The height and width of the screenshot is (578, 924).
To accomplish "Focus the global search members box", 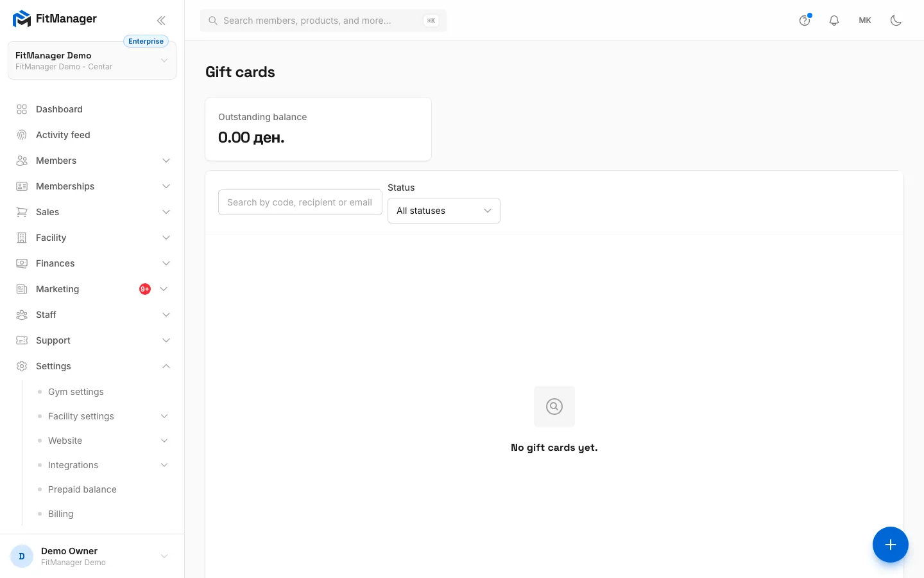I will tap(323, 21).
